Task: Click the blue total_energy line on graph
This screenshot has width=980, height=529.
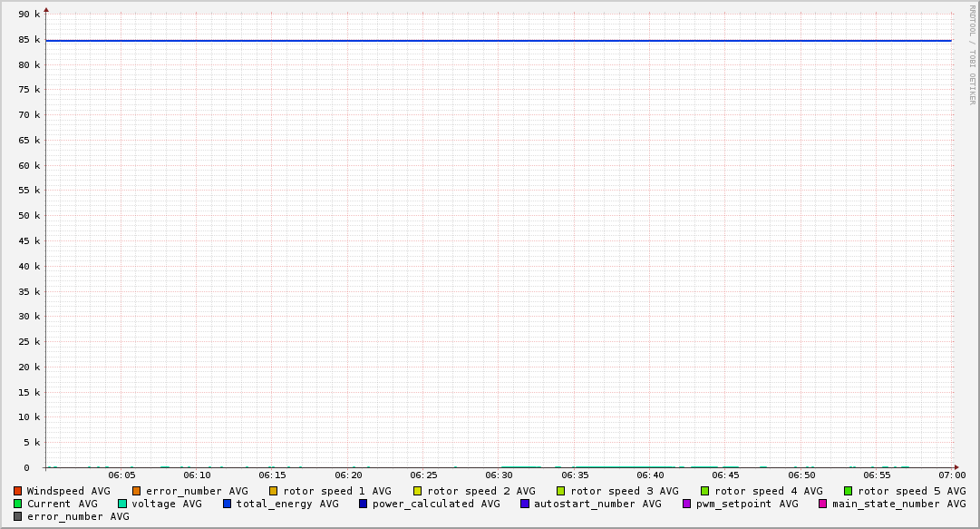Action: [499, 41]
